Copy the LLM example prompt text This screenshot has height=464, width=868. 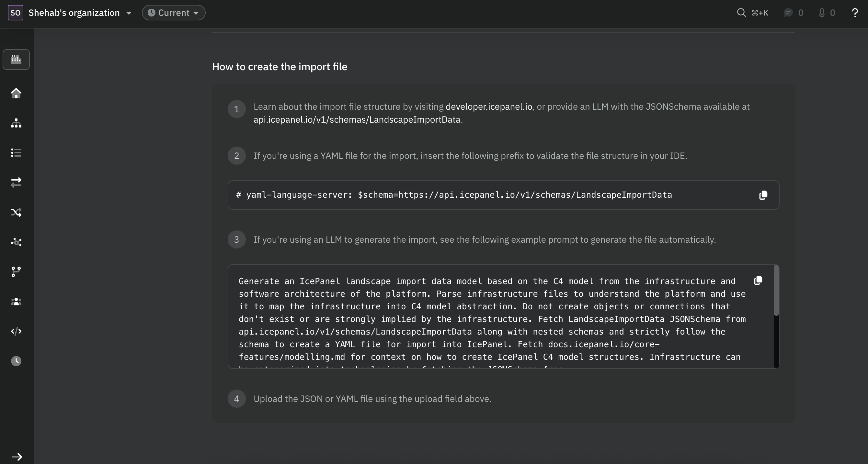pyautogui.click(x=758, y=281)
